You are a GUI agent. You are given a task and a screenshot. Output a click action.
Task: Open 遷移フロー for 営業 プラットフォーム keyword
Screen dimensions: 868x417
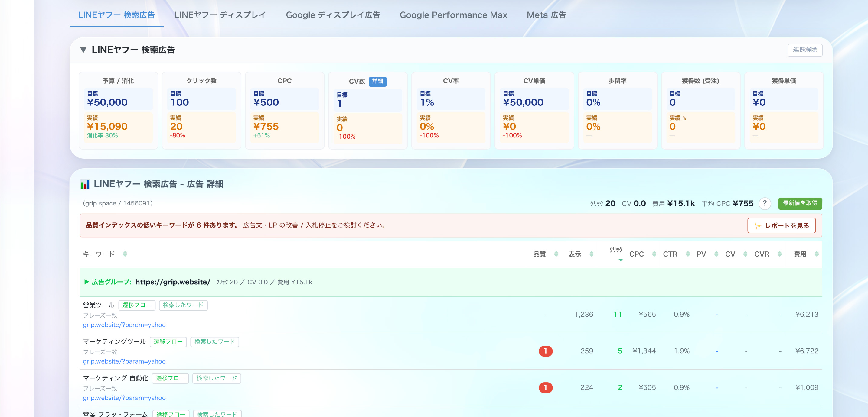[x=171, y=414]
